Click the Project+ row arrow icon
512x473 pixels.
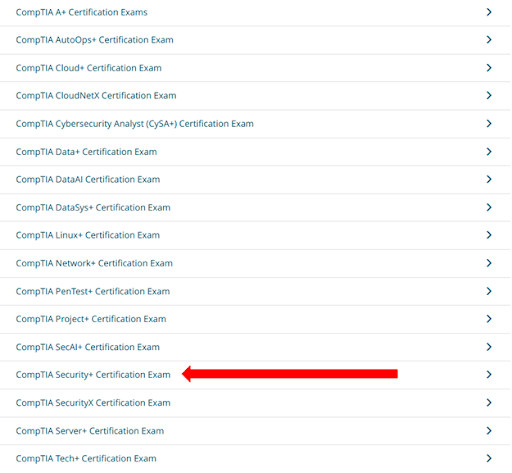point(489,319)
